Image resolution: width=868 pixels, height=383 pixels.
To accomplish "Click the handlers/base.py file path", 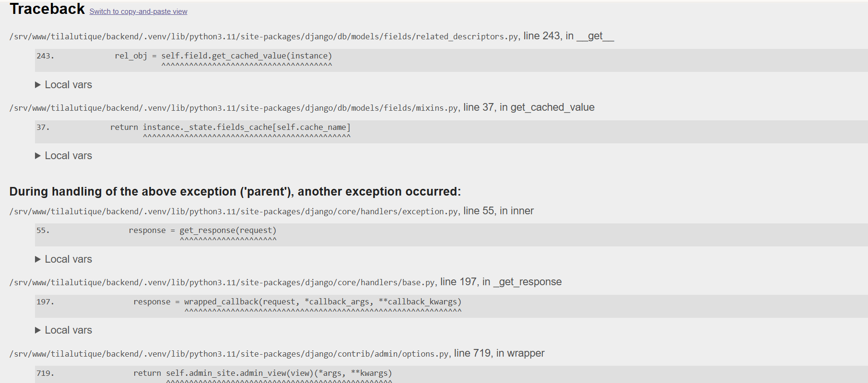I will pyautogui.click(x=222, y=283).
